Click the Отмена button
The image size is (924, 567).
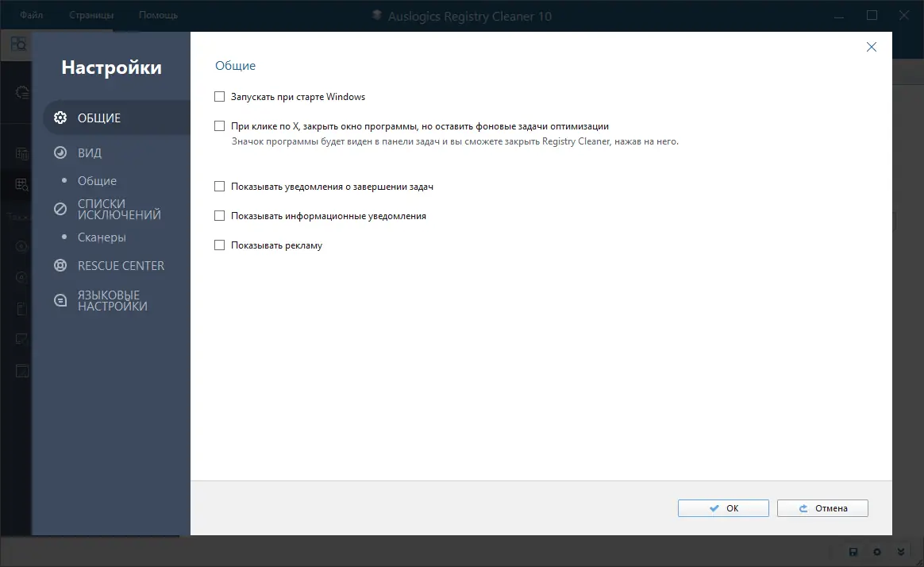[x=822, y=508]
